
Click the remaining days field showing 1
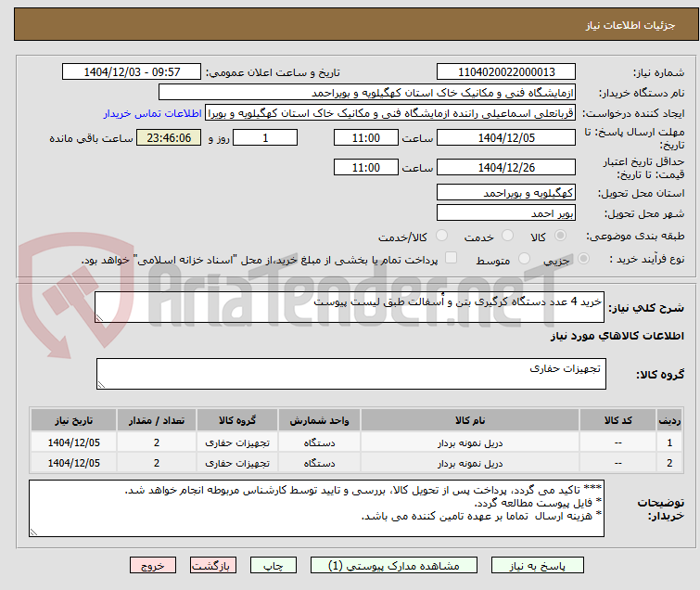coord(265,137)
